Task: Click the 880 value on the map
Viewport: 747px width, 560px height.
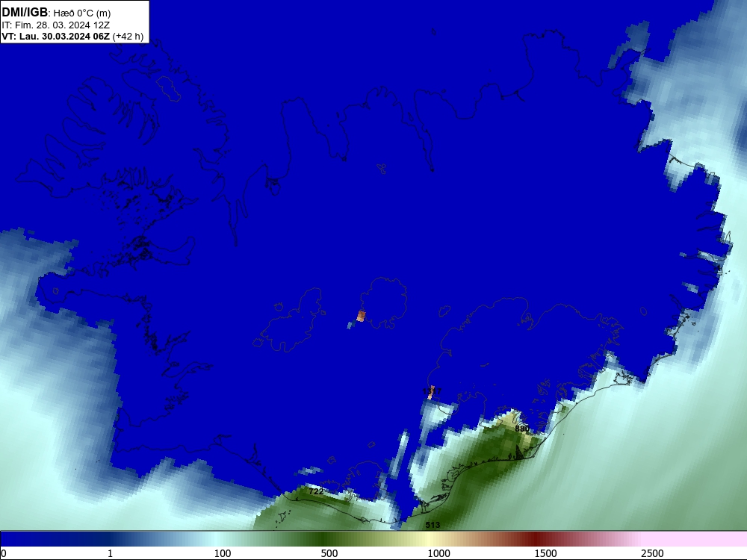Action: tap(521, 429)
